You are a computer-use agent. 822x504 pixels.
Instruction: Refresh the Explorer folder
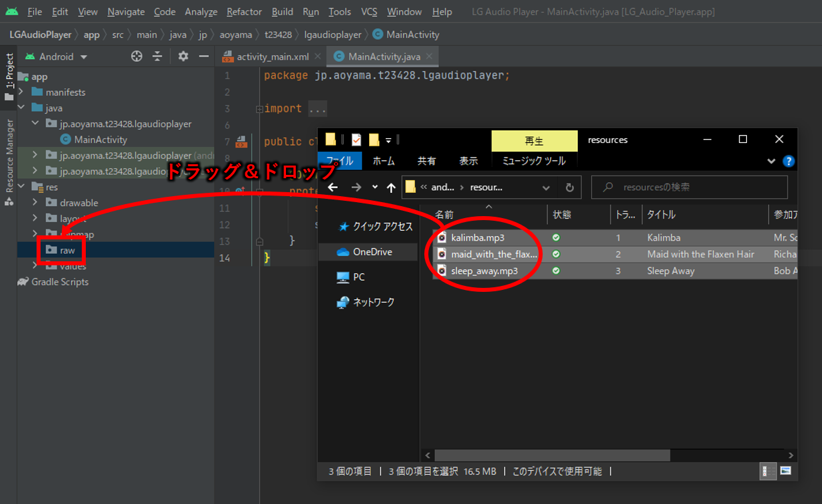click(570, 188)
